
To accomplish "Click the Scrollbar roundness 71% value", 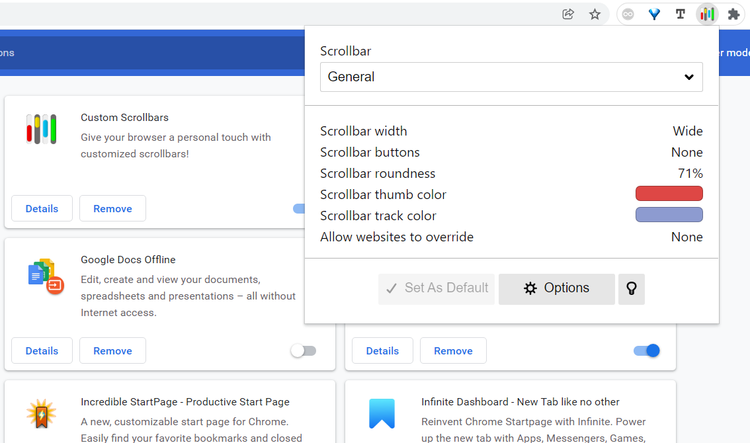I will [x=690, y=173].
